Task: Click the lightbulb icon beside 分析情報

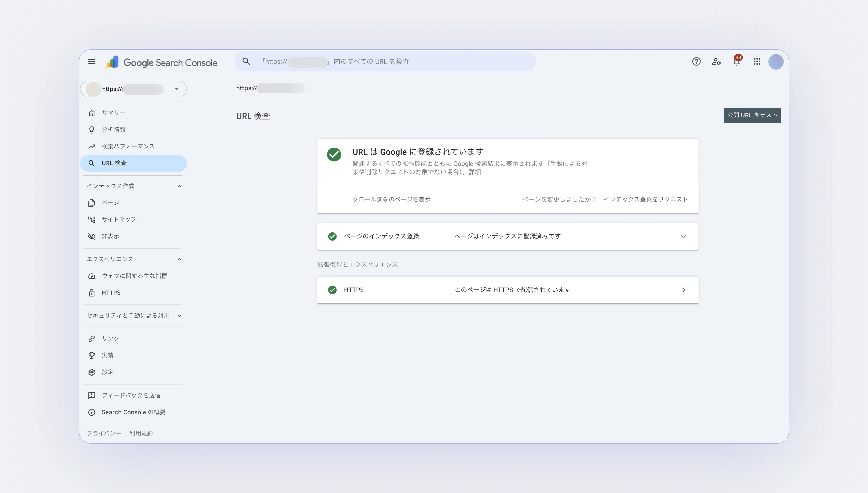Action: pyautogui.click(x=91, y=130)
